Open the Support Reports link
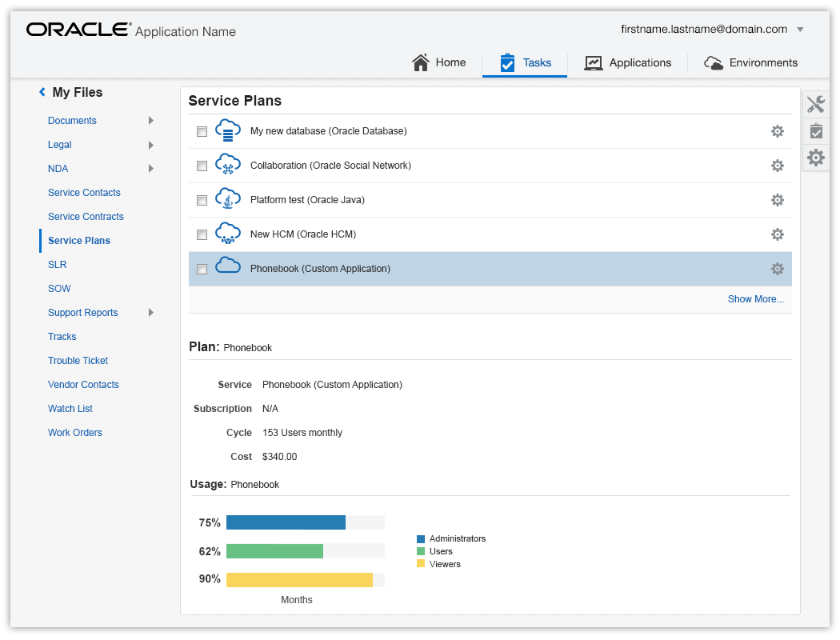 tap(83, 313)
